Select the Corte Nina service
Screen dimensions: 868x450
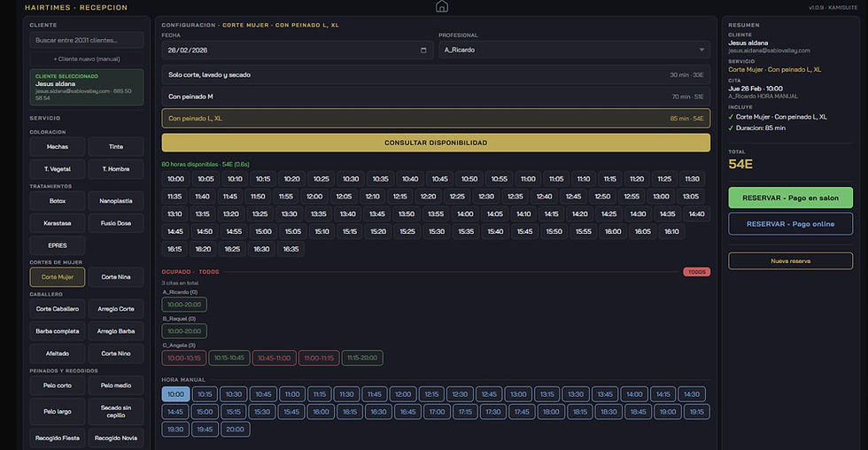116,276
